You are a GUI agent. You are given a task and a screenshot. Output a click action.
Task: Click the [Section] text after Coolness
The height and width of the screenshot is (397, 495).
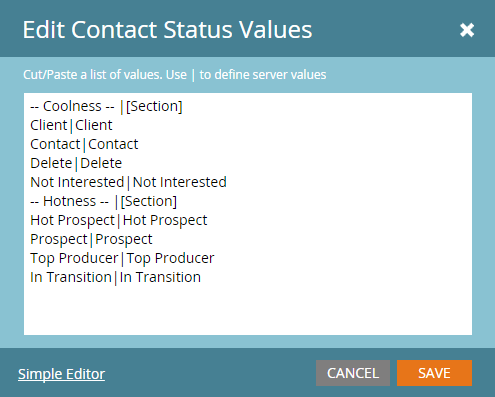[154, 107]
